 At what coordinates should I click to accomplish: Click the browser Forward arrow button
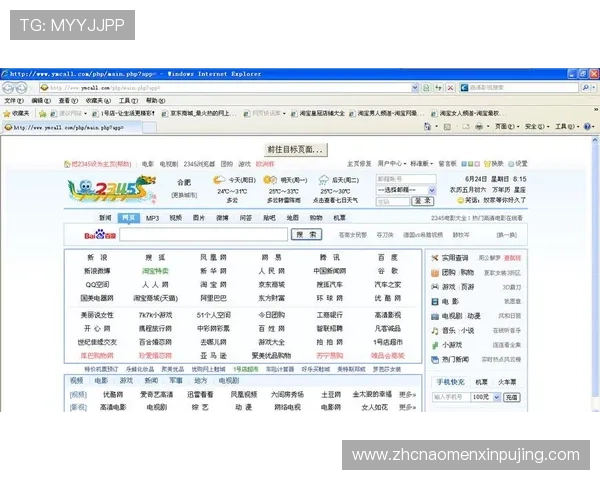(x=21, y=88)
